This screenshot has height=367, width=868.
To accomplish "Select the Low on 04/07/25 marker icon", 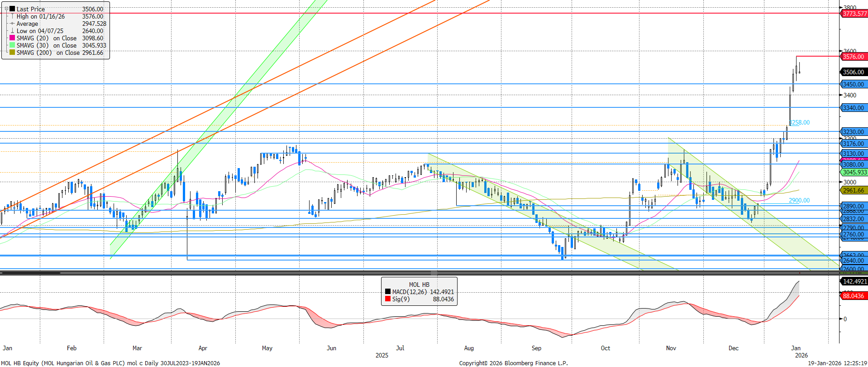I will tap(12, 31).
